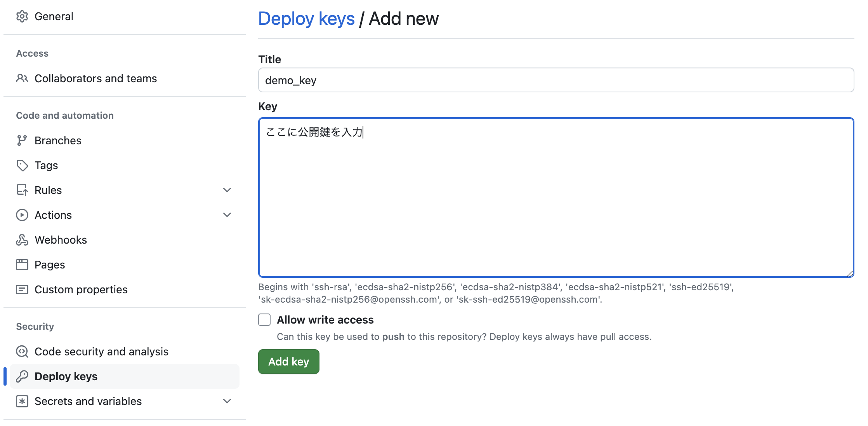This screenshot has height=426, width=868.
Task: Expand Secrets and variables chevron
Action: tap(227, 401)
